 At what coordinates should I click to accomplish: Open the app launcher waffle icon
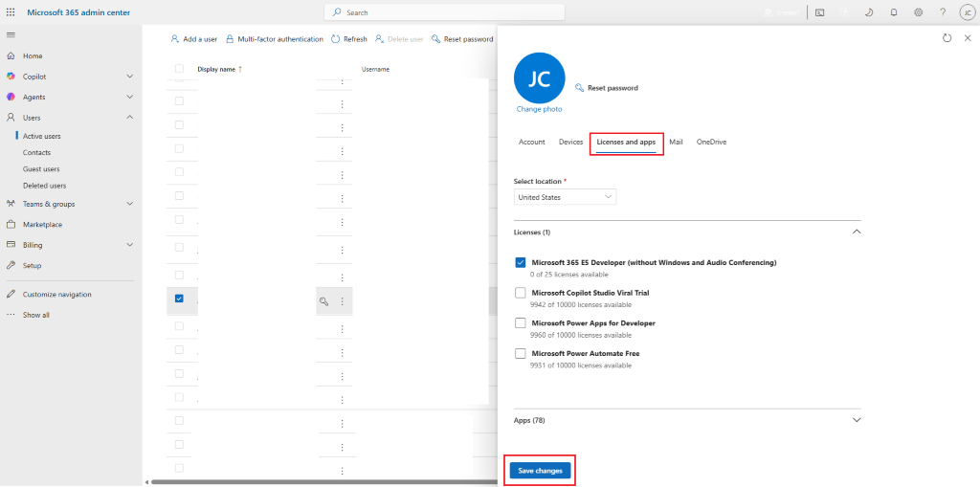click(x=11, y=11)
